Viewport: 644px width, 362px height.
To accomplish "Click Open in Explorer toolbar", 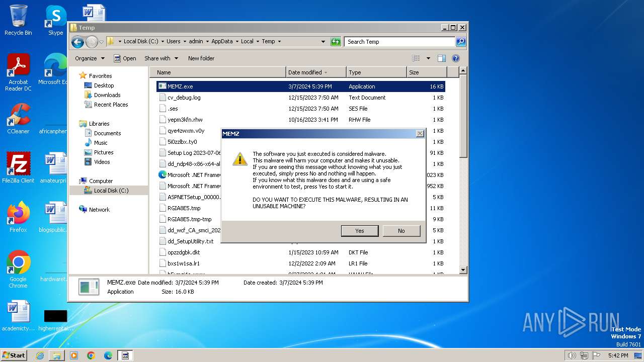I will tap(125, 58).
